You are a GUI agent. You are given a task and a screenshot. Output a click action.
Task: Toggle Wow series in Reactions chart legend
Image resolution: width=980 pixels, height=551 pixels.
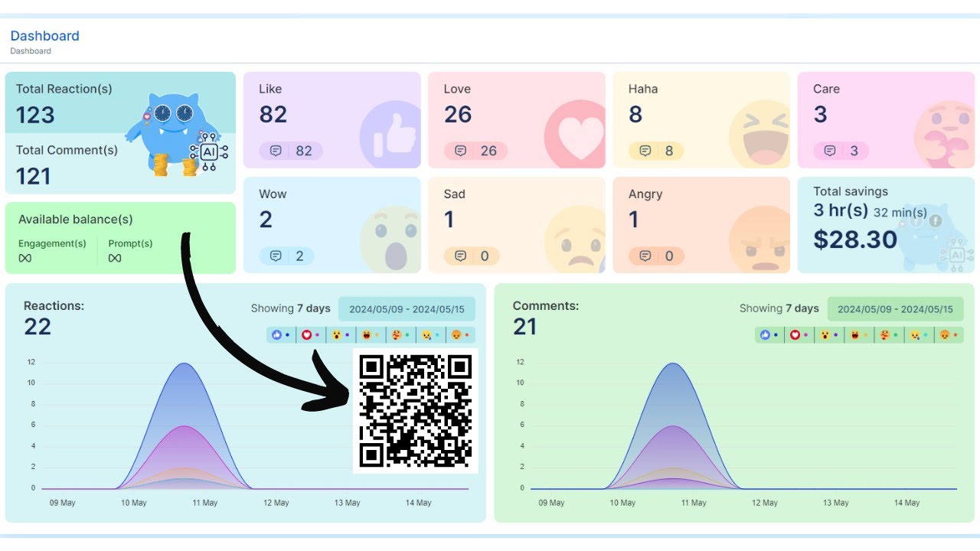click(340, 335)
